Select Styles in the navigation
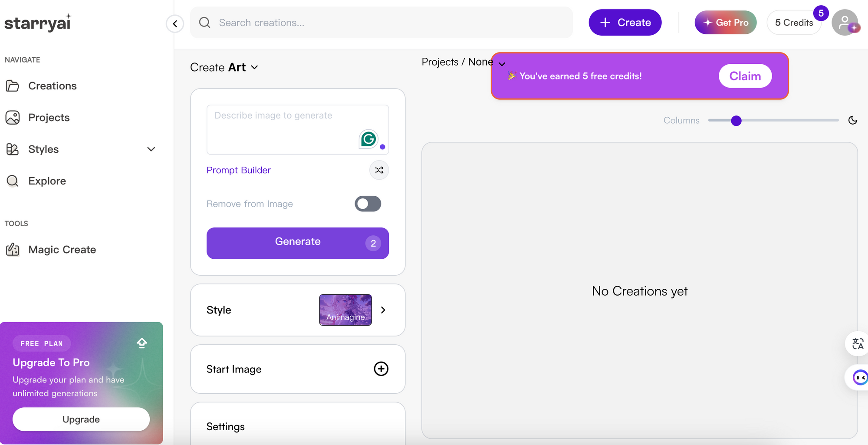Screen dimensions: 868x445 pos(43,149)
